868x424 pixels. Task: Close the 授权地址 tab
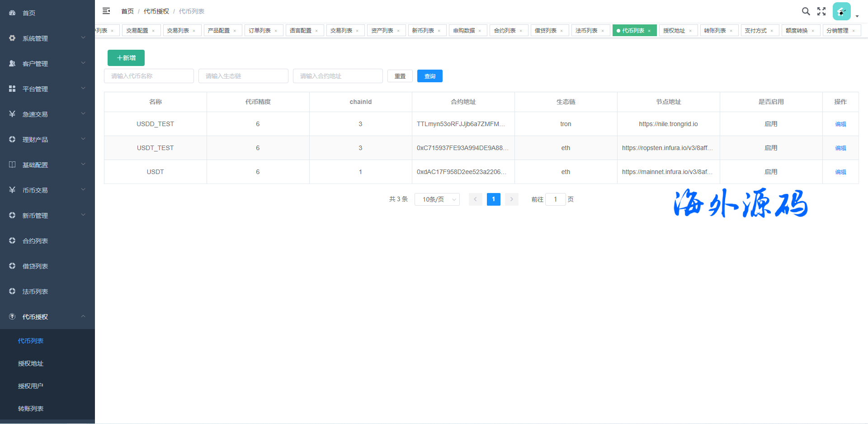pyautogui.click(x=690, y=31)
